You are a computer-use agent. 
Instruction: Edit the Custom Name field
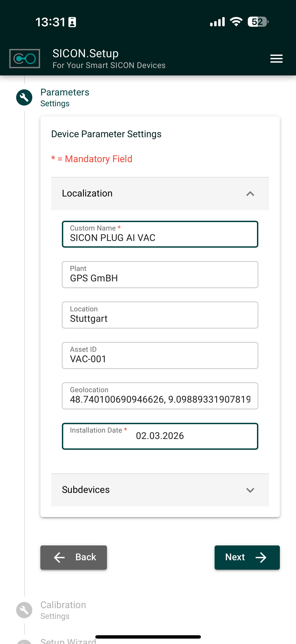[x=160, y=234]
